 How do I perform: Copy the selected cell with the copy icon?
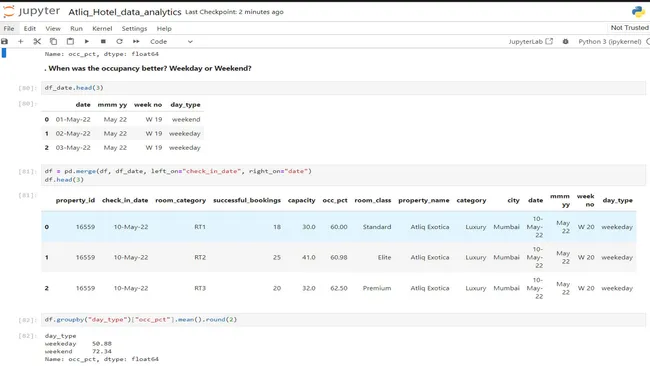[53, 41]
